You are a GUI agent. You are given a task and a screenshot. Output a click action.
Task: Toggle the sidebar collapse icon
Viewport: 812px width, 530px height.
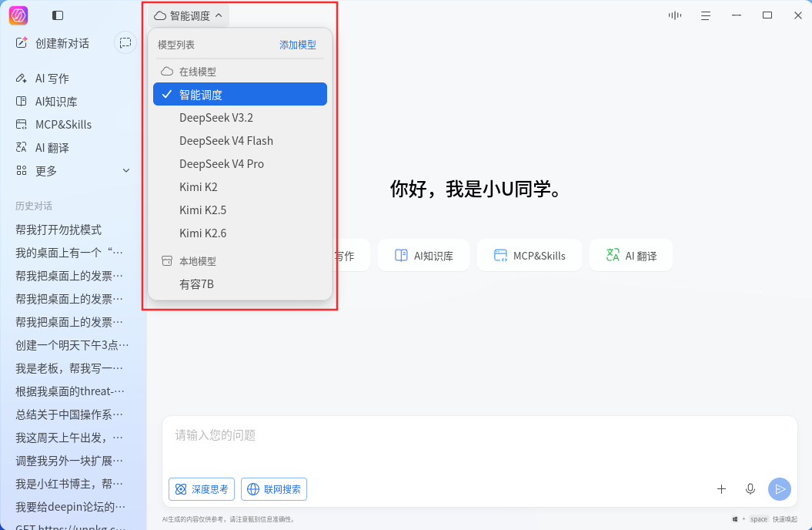click(58, 15)
